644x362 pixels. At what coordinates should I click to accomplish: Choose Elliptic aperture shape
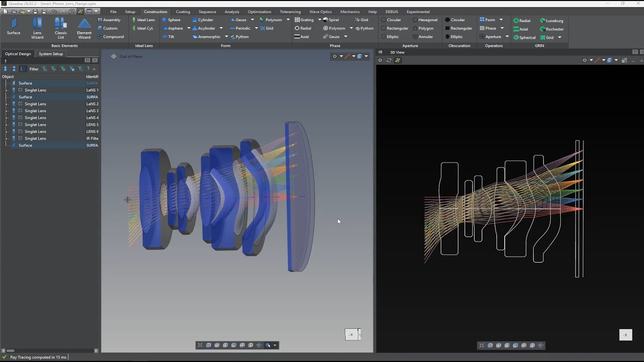tap(390, 37)
